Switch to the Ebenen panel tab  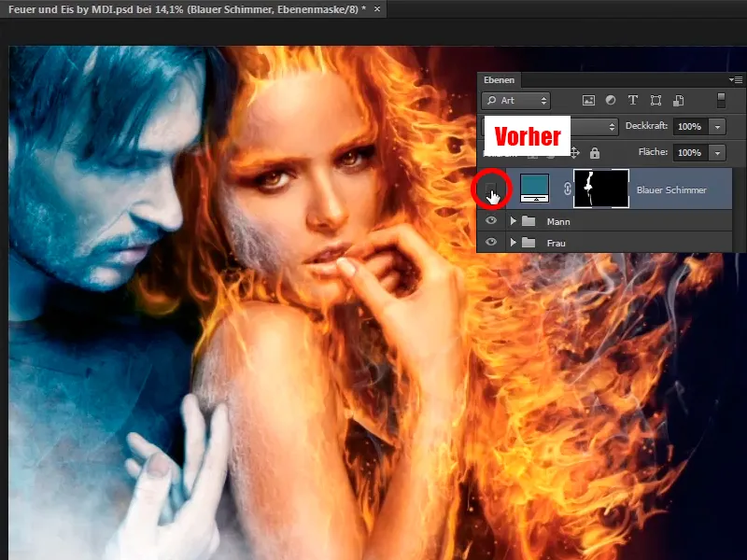[499, 80]
